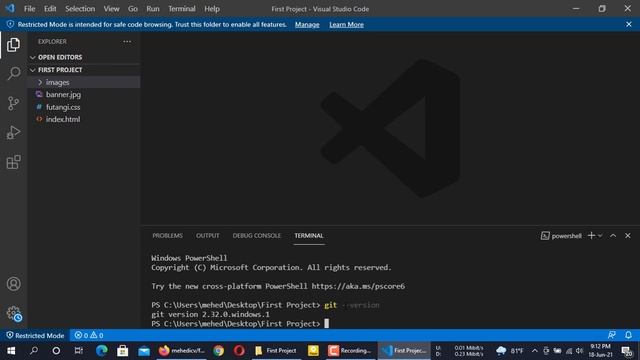Open the Help menu
Image resolution: width=640 pixels, height=360 pixels.
coord(212,9)
